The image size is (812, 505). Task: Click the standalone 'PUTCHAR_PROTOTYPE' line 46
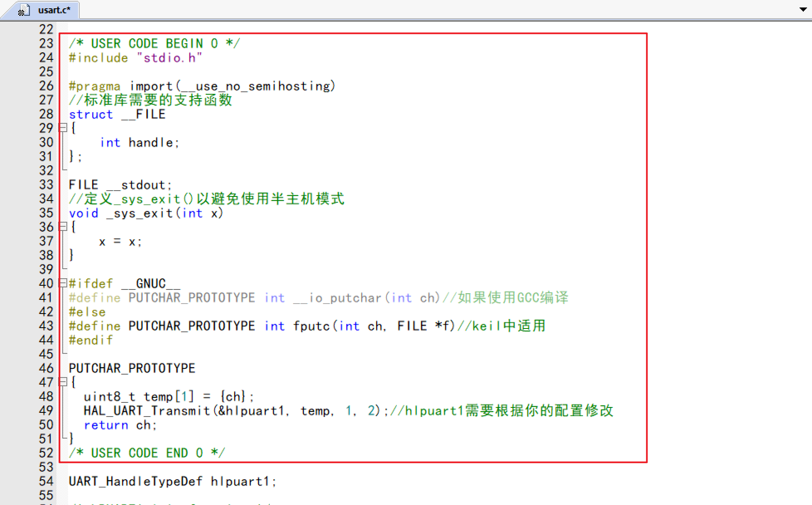pyautogui.click(x=132, y=368)
